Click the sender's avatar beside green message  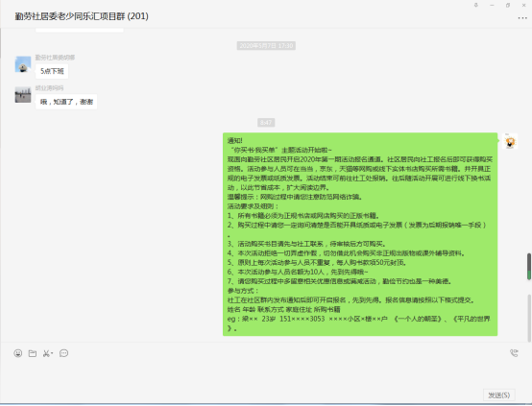pos(510,141)
